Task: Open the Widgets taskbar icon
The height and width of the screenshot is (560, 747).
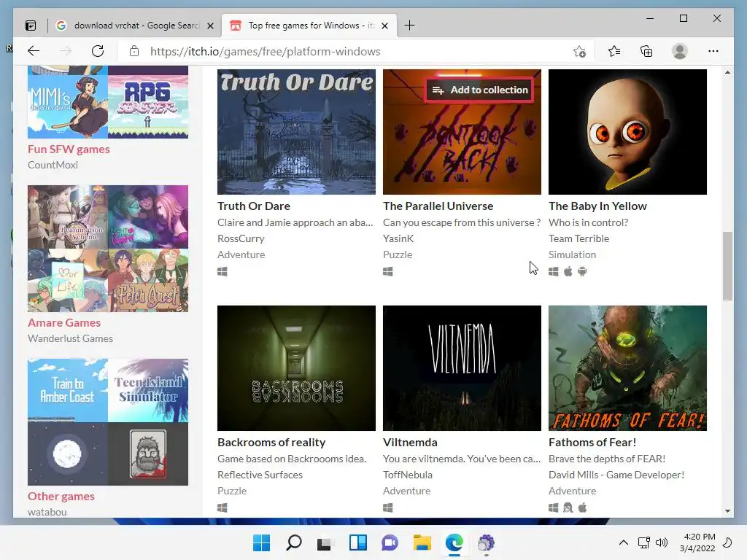Action: 357,542
